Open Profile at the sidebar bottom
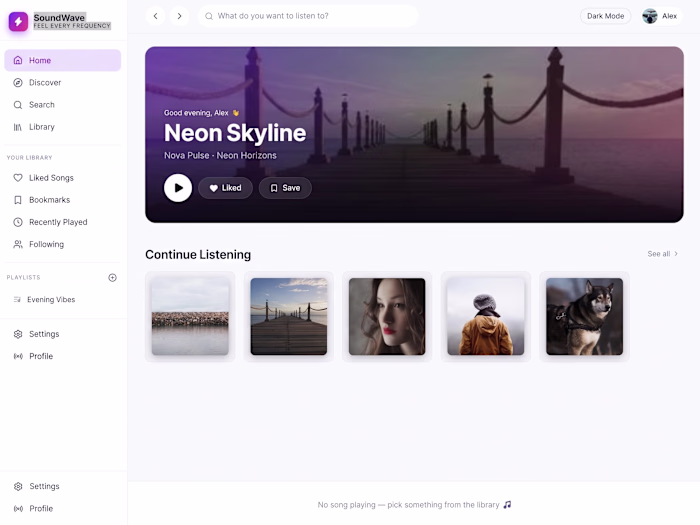The width and height of the screenshot is (700, 525). coord(62,508)
